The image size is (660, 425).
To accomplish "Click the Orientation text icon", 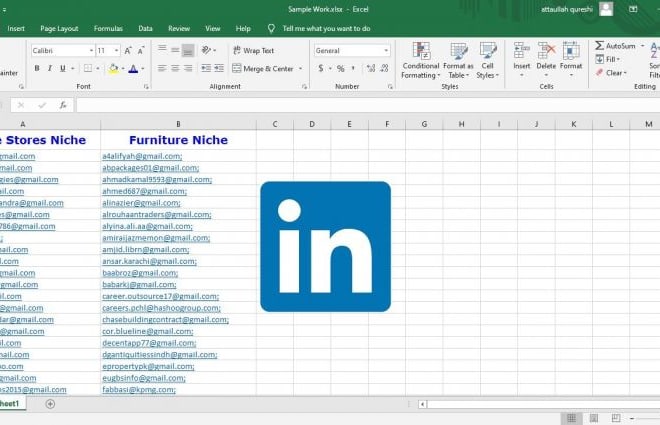I will [206, 50].
